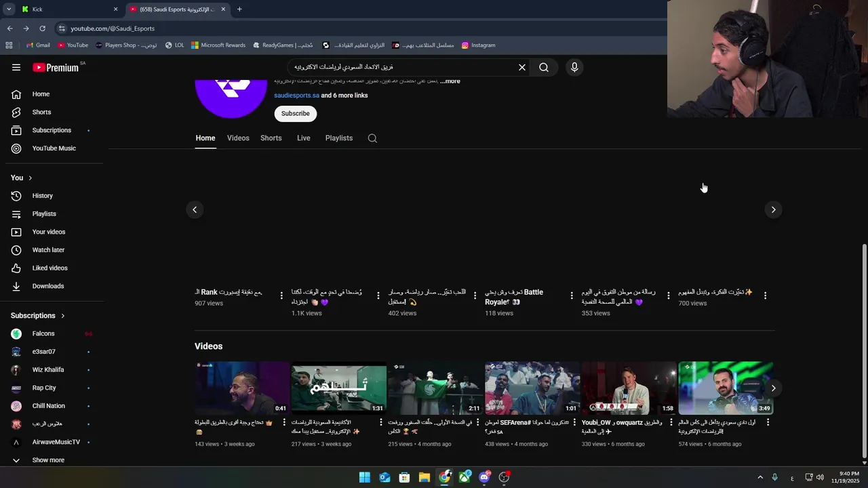Open the 'and 6 more links' text
Viewport: 868px width, 488px height.
[344, 96]
